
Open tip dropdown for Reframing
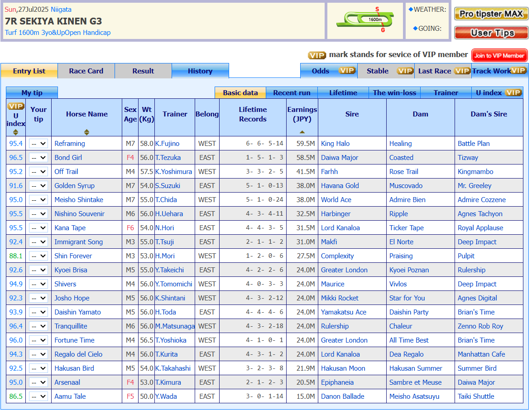point(38,144)
